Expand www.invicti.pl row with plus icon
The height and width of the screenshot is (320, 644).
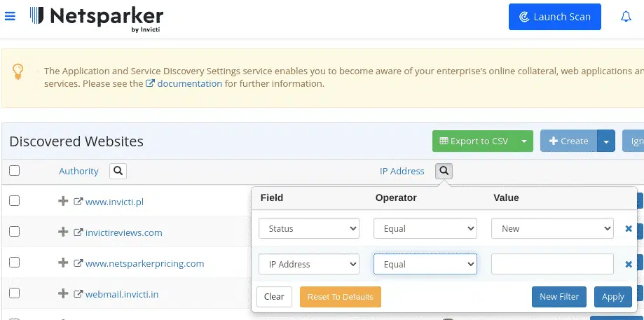click(x=63, y=201)
